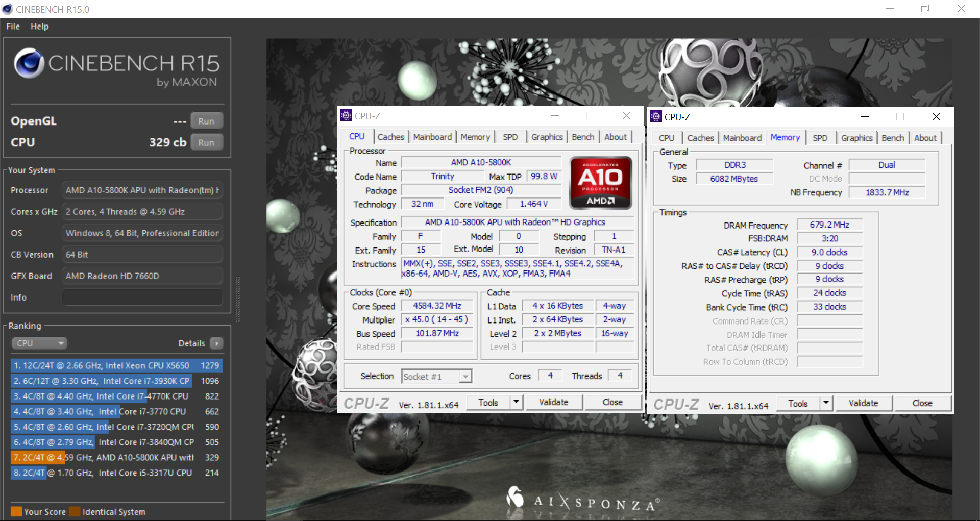Click Tools button in left CPU-Z window
This screenshot has width=980, height=521.
[488, 403]
